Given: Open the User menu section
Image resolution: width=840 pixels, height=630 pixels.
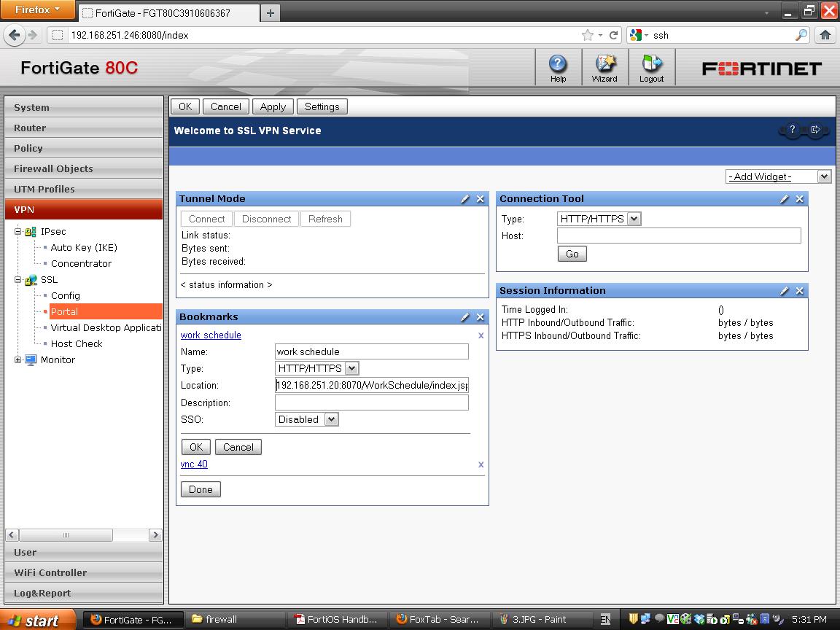Looking at the screenshot, I should [84, 552].
